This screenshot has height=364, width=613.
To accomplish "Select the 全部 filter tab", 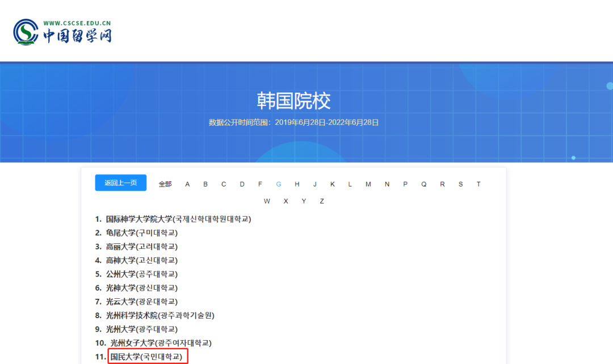I will click(165, 184).
